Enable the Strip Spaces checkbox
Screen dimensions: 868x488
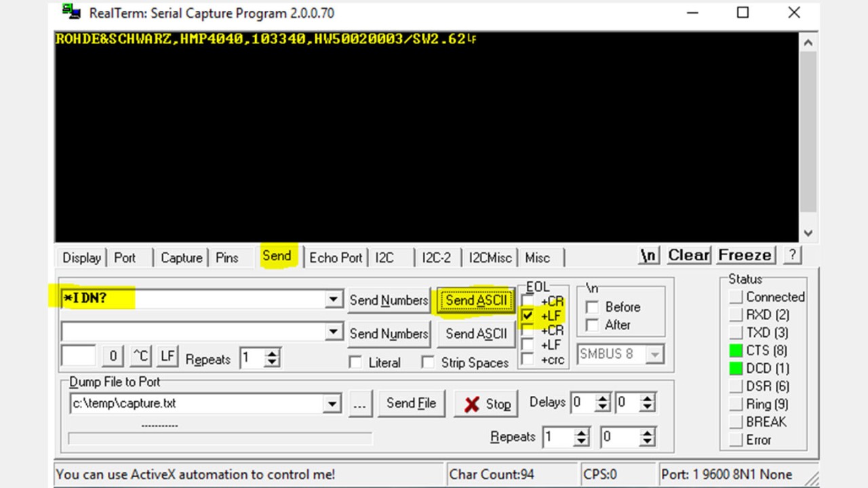[428, 363]
